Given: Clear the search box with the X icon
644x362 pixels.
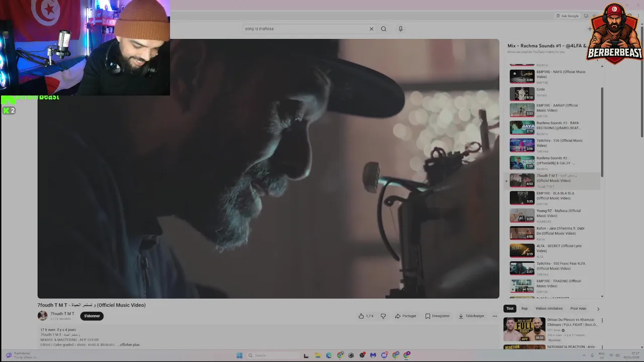Looking at the screenshot, I should [x=371, y=29].
